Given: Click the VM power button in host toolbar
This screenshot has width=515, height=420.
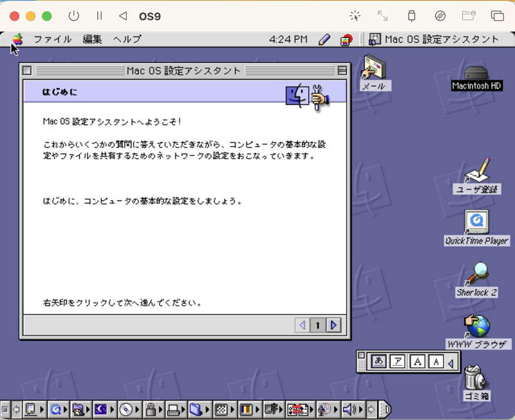Looking at the screenshot, I should pyautogui.click(x=74, y=15).
